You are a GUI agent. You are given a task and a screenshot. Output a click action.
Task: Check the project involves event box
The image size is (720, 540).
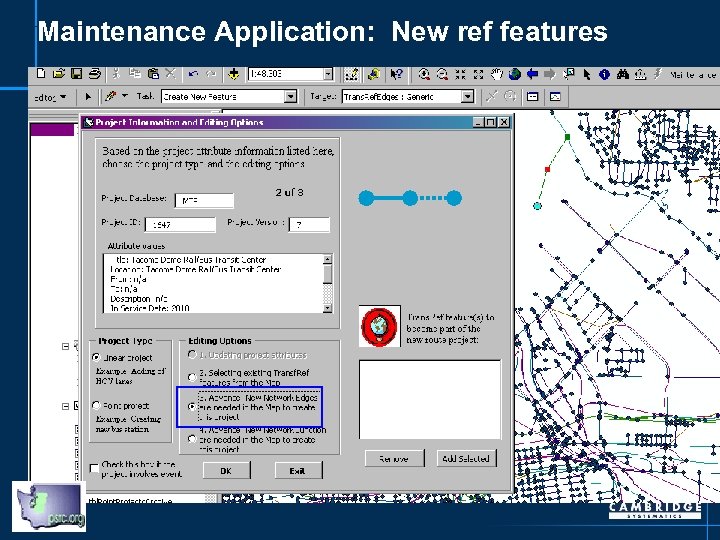click(94, 468)
